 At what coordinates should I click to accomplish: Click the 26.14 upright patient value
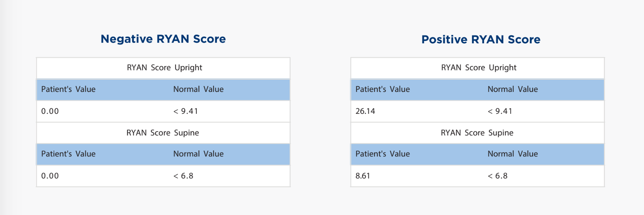365,111
